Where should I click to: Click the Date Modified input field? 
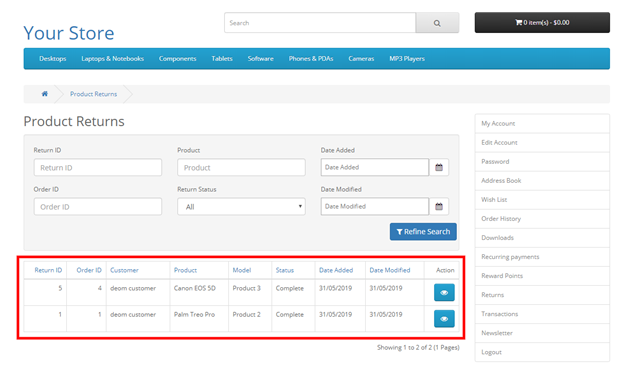(375, 207)
